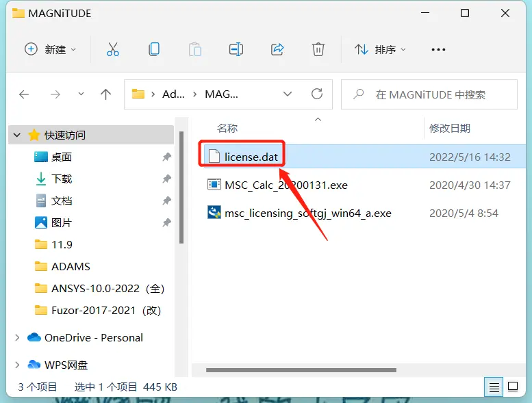532x403 pixels.
Task: Click the Copy icon in toolbar
Action: (x=154, y=49)
